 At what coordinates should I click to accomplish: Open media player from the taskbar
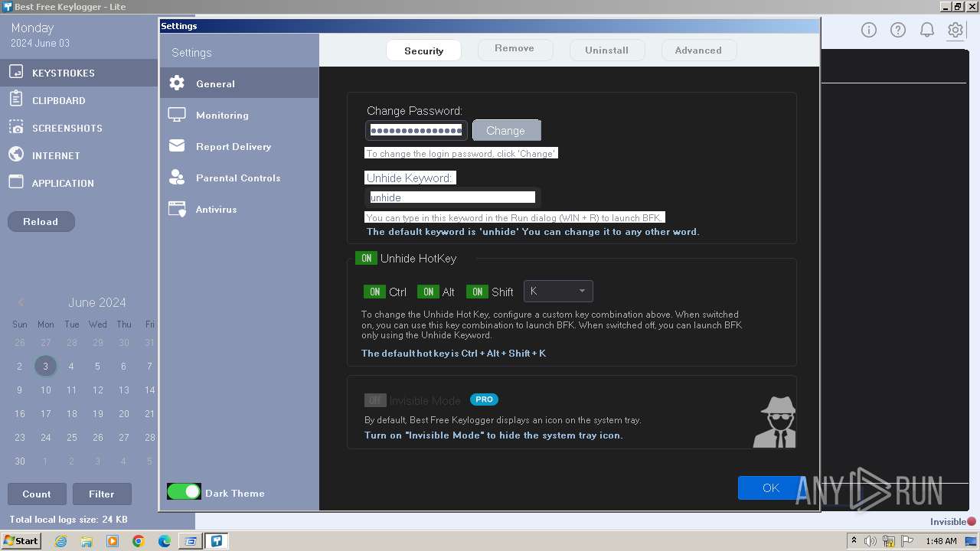pos(113,541)
